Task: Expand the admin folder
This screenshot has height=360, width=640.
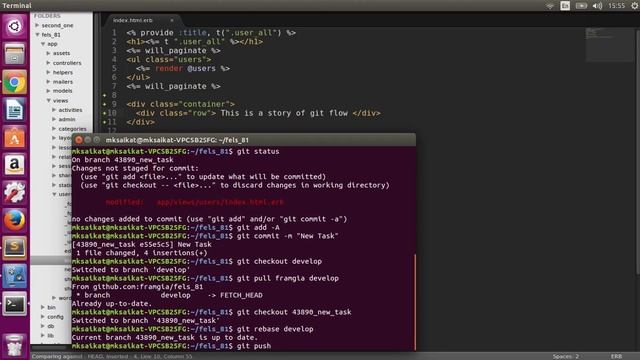Action: tap(54, 119)
